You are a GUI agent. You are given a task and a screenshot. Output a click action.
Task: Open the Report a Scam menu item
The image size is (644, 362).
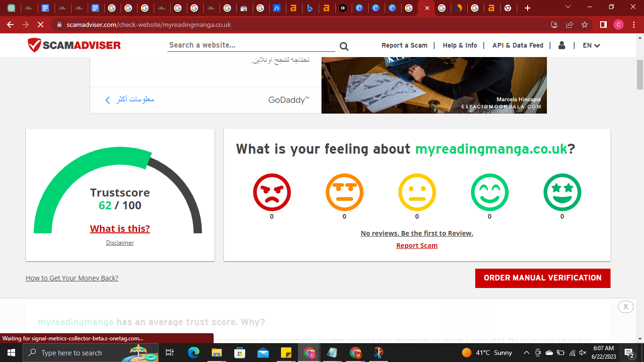405,45
